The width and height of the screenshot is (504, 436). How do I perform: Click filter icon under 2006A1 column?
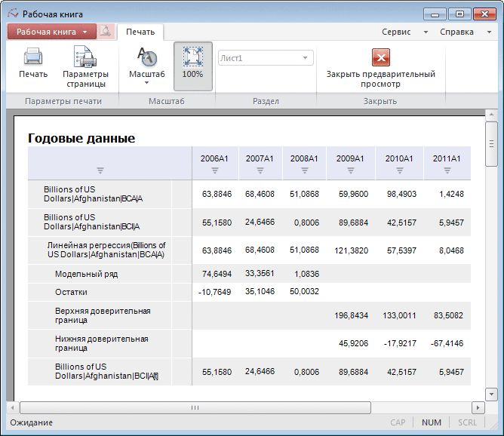(x=214, y=170)
